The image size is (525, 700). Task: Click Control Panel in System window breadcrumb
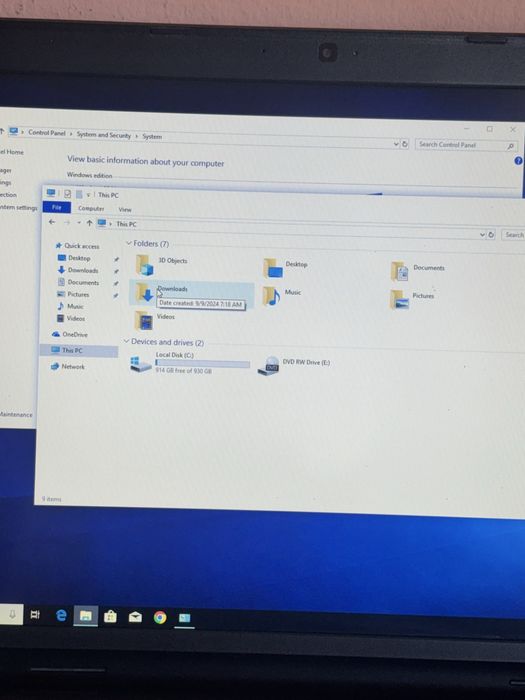point(46,133)
